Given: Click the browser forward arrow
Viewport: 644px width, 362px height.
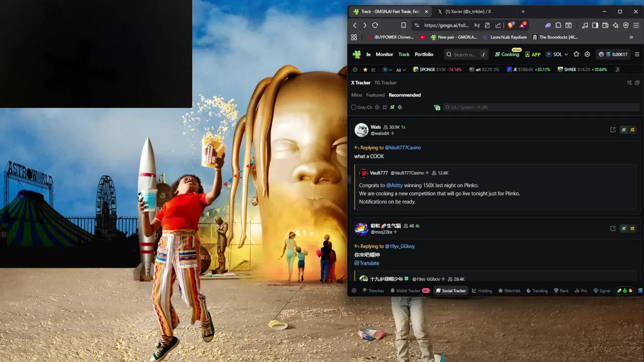Looking at the screenshot, I should click(365, 25).
